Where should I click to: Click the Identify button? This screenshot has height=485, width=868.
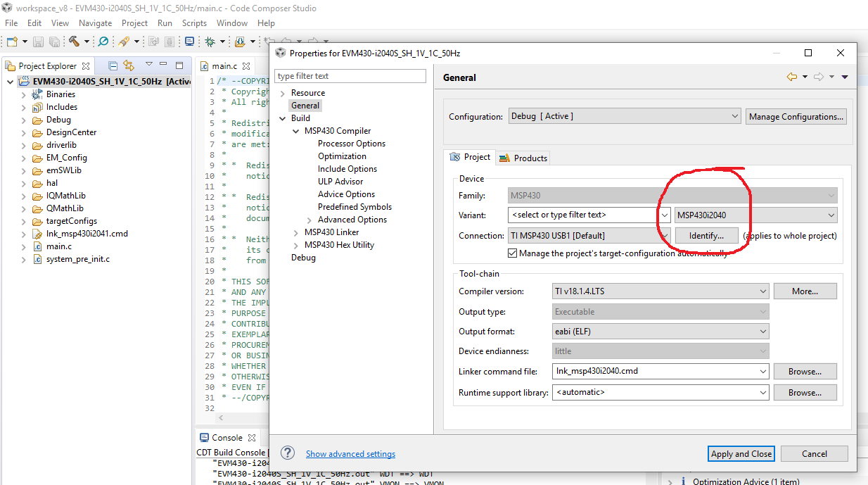click(x=706, y=236)
